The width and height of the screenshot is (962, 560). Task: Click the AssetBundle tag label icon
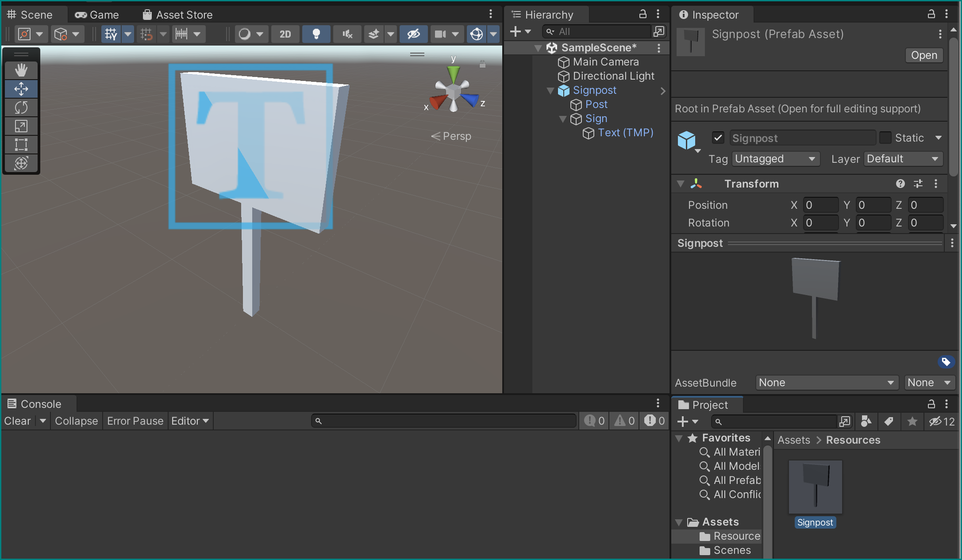point(946,362)
